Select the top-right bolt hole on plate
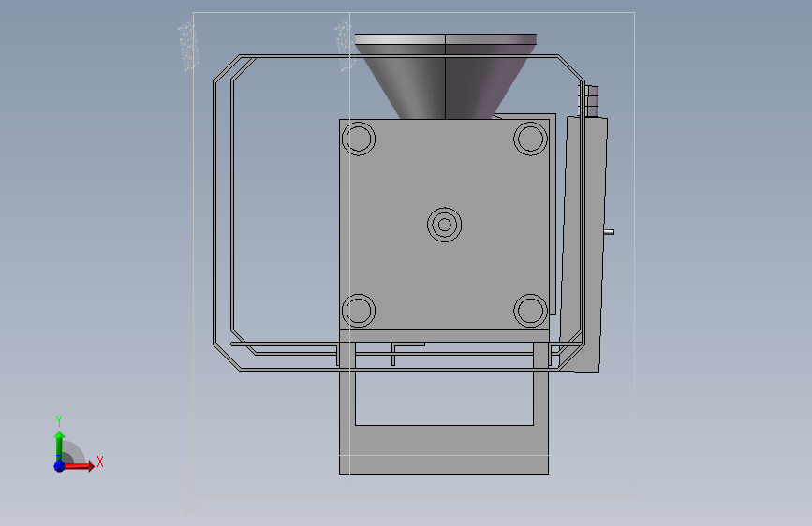Image resolution: width=812 pixels, height=526 pixels. [530, 139]
